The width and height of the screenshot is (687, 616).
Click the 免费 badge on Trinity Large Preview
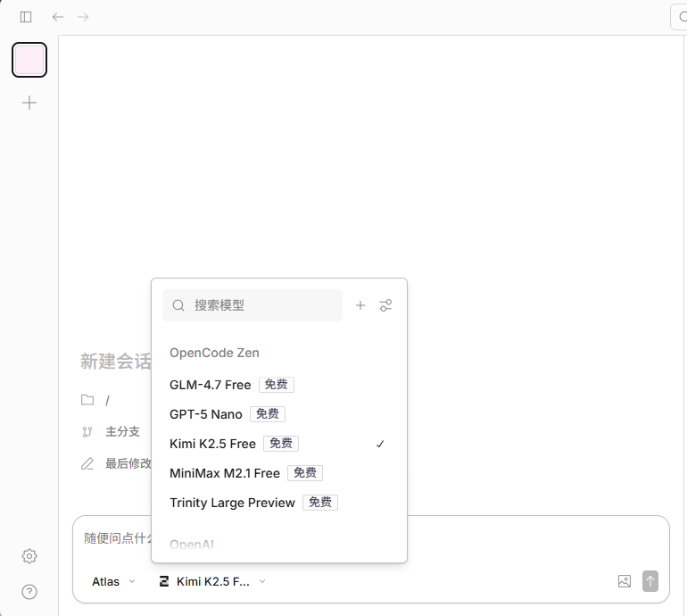point(320,502)
